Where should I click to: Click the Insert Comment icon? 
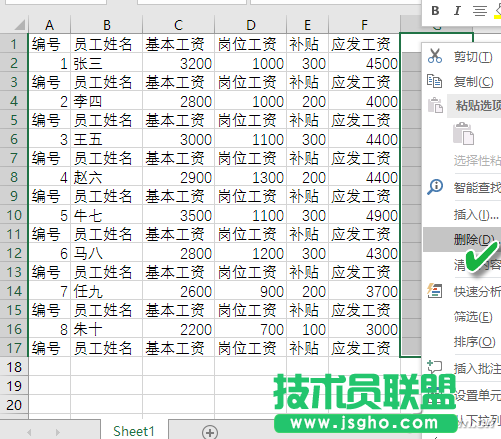(x=435, y=367)
